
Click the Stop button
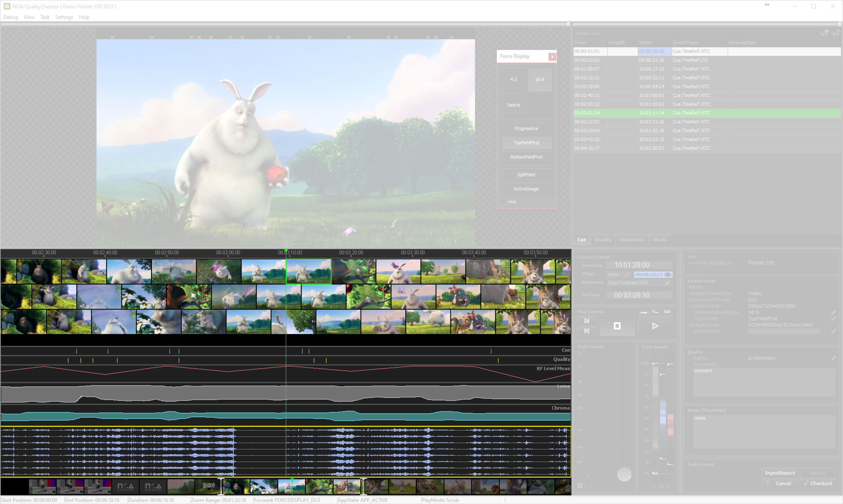(x=617, y=326)
